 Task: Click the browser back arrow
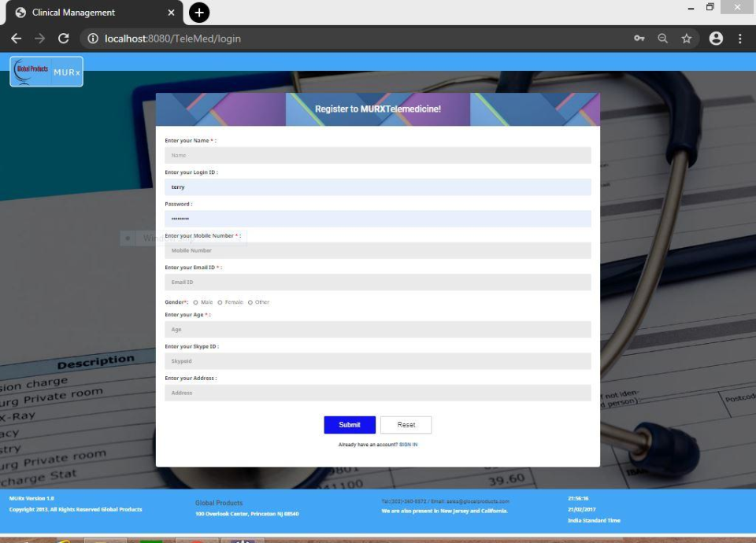click(16, 39)
